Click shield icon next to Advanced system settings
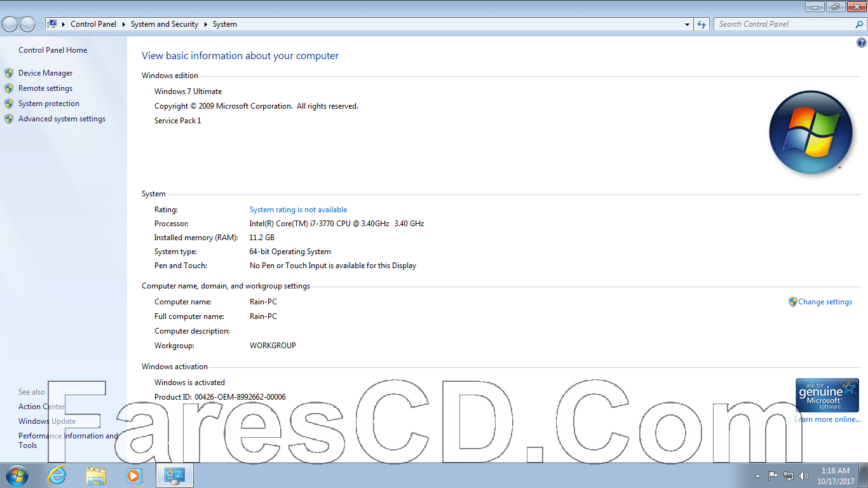 click(x=9, y=119)
